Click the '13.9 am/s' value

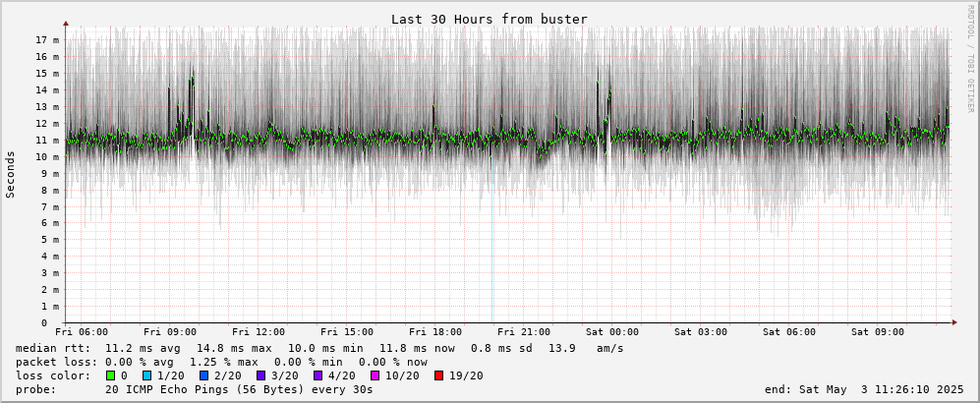pyautogui.click(x=586, y=348)
